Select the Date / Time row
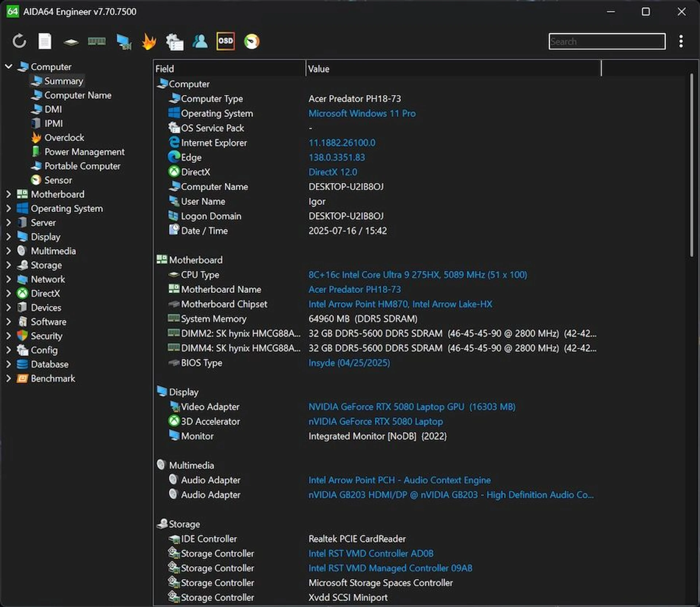This screenshot has height=607, width=700. coord(277,231)
